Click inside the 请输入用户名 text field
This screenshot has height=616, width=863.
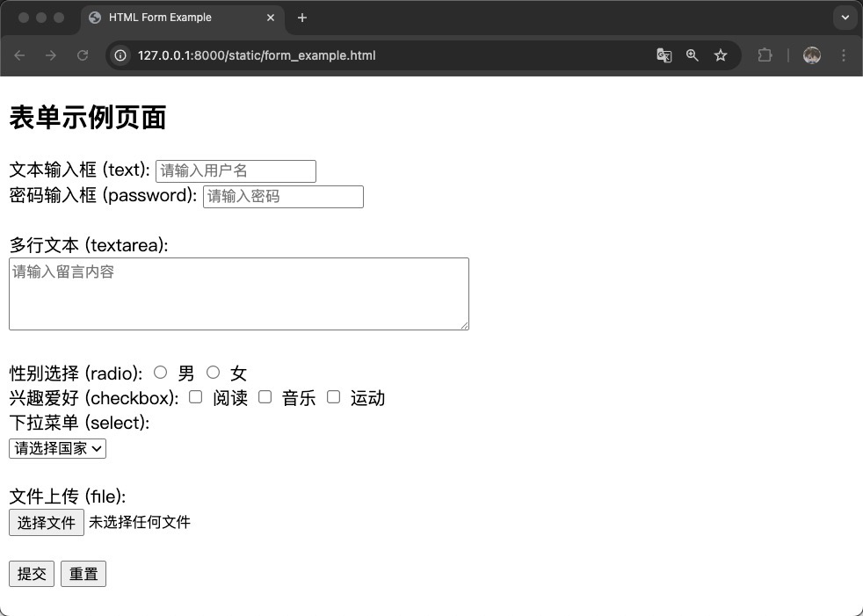pos(235,170)
